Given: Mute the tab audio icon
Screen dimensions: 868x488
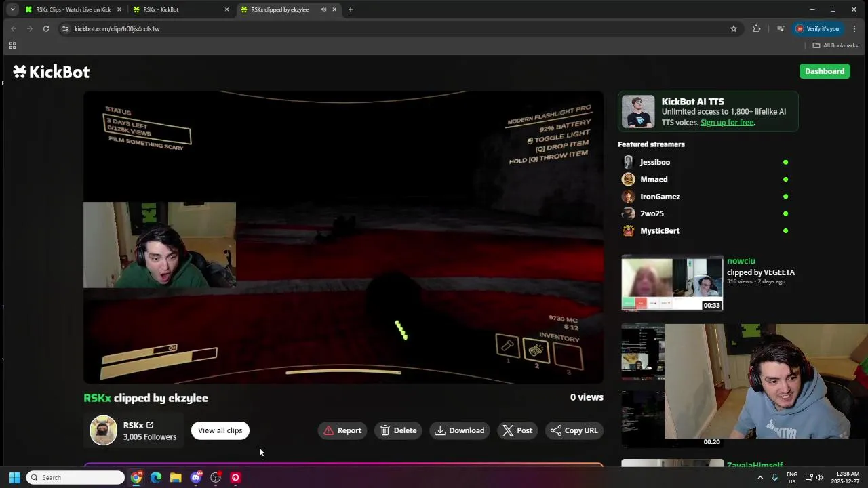Looking at the screenshot, I should click(x=323, y=9).
